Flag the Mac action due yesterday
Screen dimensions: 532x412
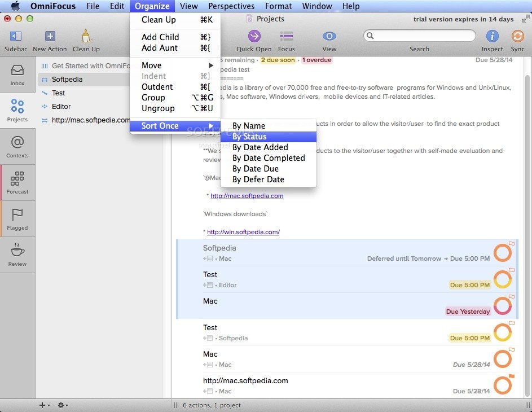point(512,297)
